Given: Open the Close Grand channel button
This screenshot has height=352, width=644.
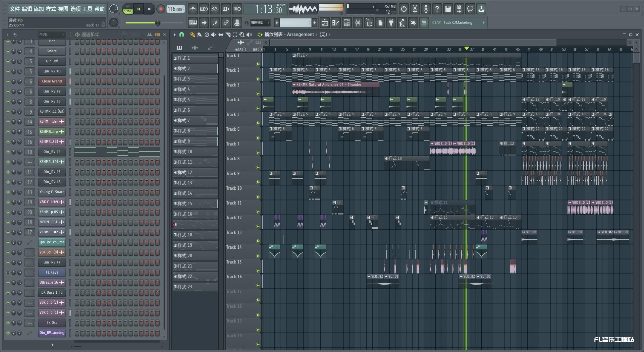Looking at the screenshot, I should [52, 81].
